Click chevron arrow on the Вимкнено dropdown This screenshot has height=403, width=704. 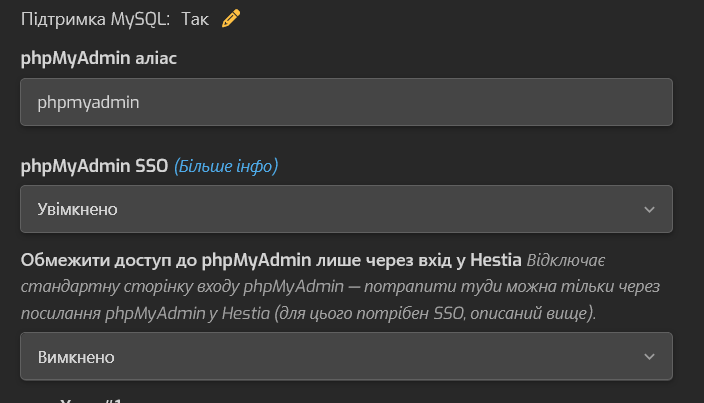pyautogui.click(x=649, y=357)
